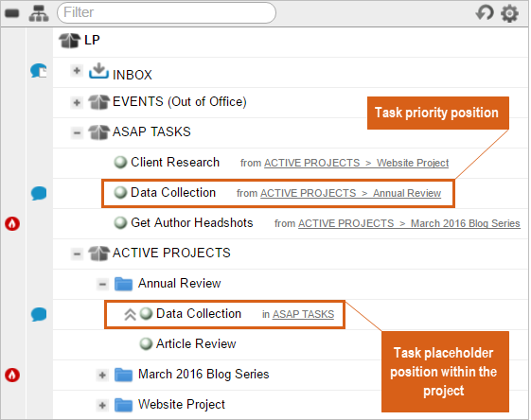Image resolution: width=531 pixels, height=420 pixels.
Task: Click the March 2016 Blog Series folder icon
Action: [x=123, y=375]
